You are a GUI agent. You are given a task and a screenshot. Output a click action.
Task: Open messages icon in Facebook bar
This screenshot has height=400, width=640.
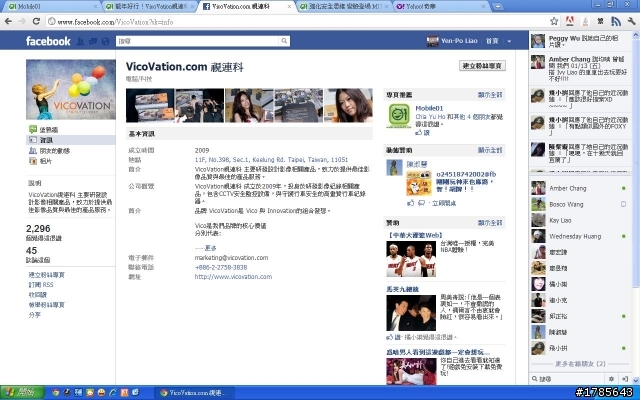click(x=93, y=41)
